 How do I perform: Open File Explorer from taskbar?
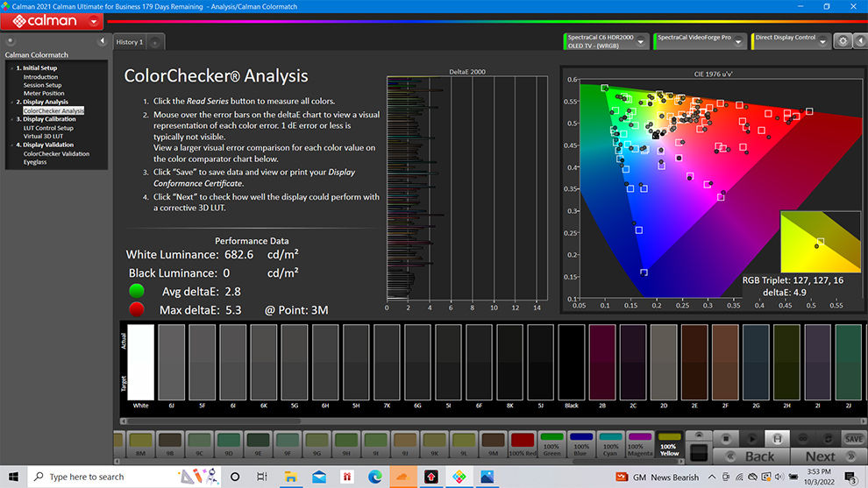click(290, 477)
